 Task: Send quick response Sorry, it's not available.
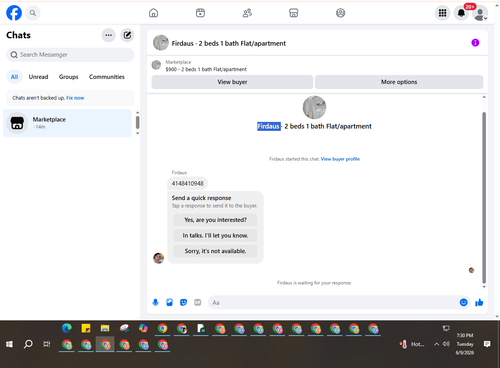click(215, 251)
